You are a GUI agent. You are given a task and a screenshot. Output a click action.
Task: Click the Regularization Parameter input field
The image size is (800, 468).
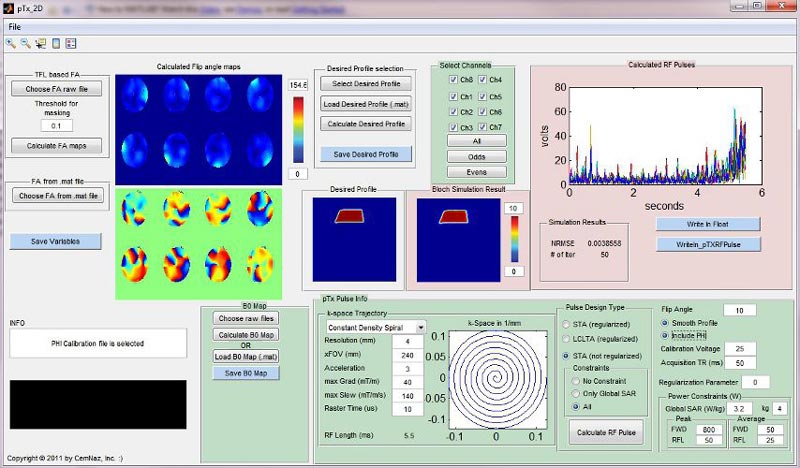point(755,382)
